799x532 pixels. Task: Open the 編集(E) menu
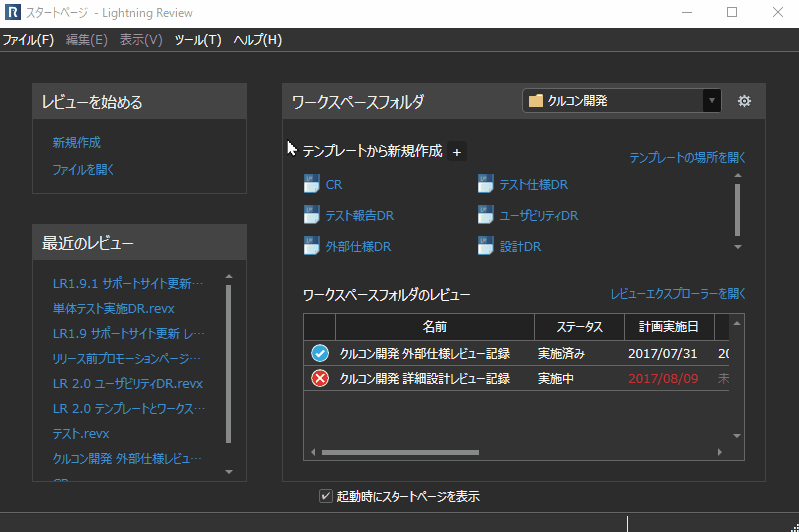click(87, 40)
